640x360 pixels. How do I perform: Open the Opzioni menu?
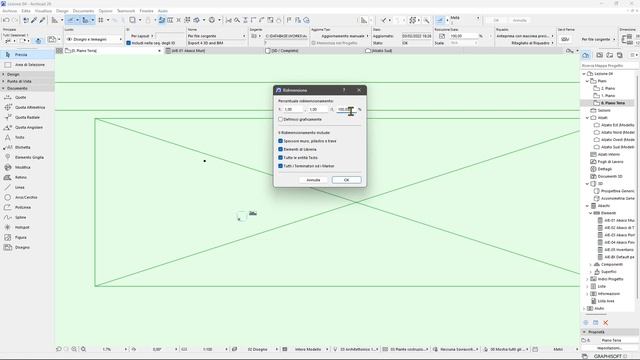(105, 11)
